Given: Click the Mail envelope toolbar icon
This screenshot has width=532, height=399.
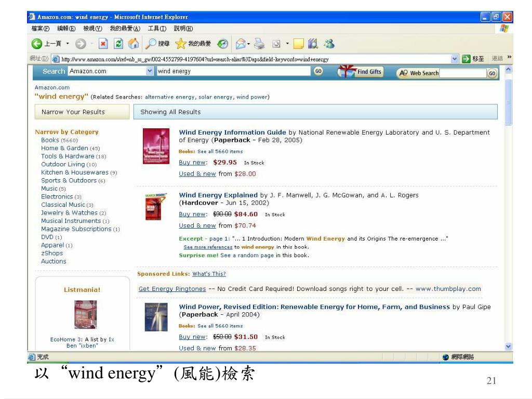Looking at the screenshot, I should click(x=240, y=44).
